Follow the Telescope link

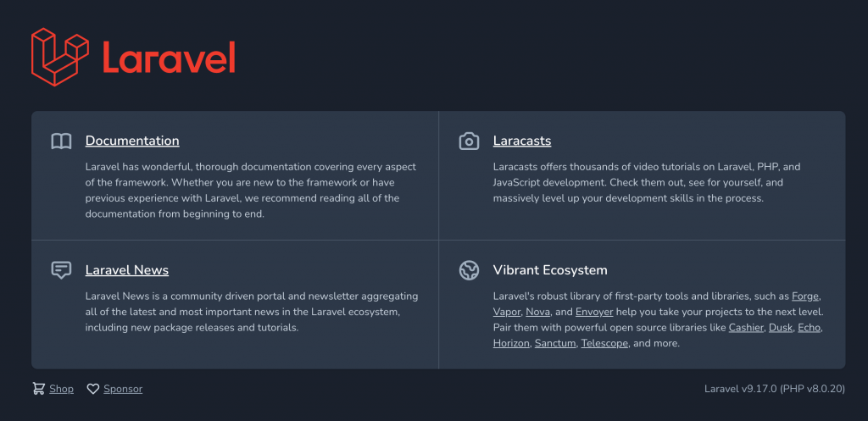coord(604,344)
